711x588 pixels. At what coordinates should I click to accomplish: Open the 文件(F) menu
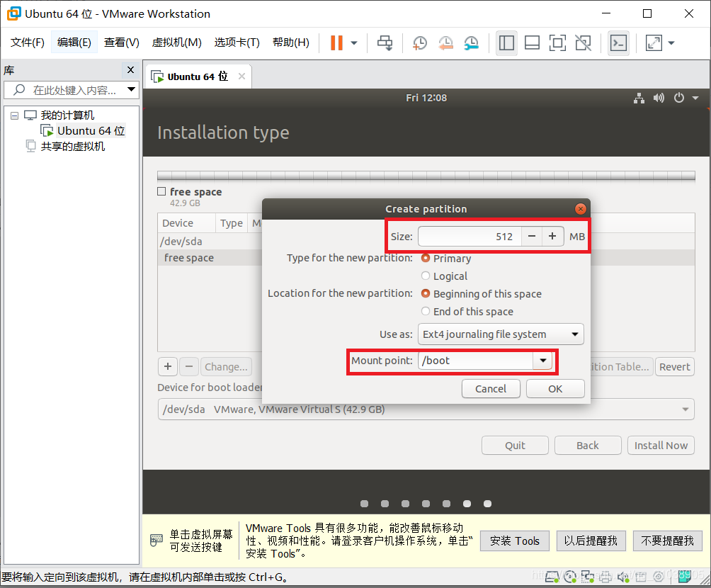tap(27, 43)
